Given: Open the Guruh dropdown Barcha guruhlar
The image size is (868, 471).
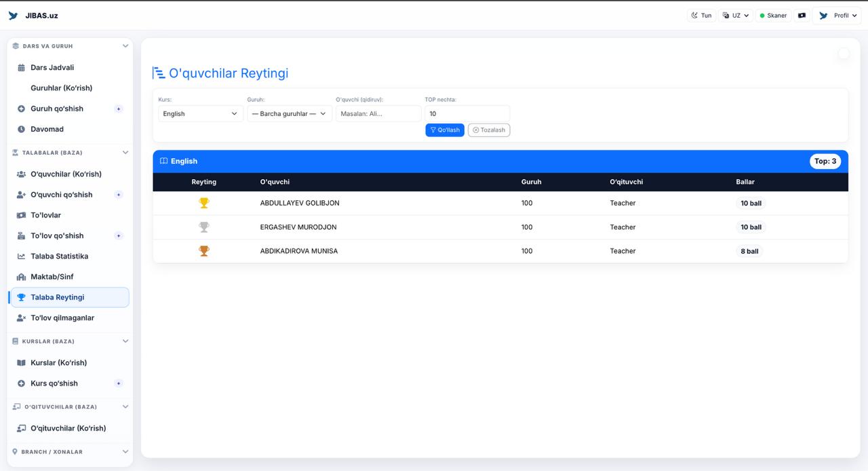Looking at the screenshot, I should (x=289, y=114).
